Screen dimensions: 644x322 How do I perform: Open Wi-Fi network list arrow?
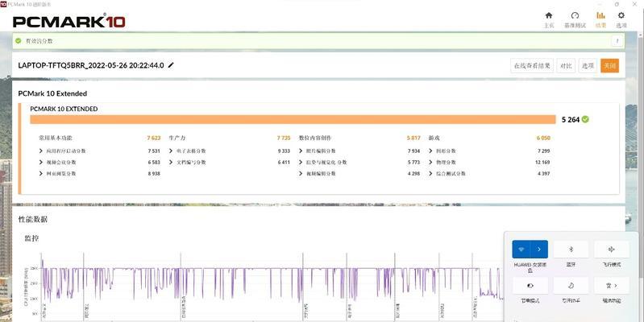coord(539,250)
